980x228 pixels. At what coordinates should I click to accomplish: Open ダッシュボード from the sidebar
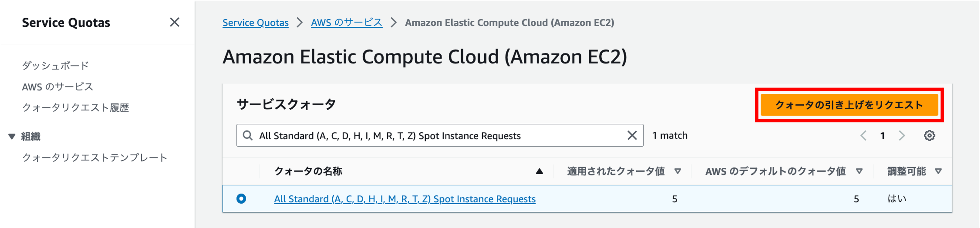click(x=56, y=65)
